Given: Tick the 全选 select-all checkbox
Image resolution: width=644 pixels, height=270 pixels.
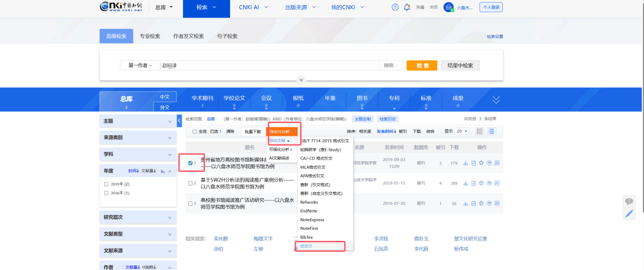Looking at the screenshot, I should 195,132.
